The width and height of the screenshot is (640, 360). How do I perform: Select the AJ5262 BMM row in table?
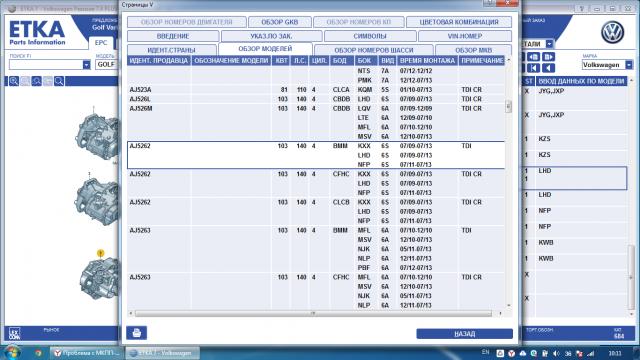316,155
